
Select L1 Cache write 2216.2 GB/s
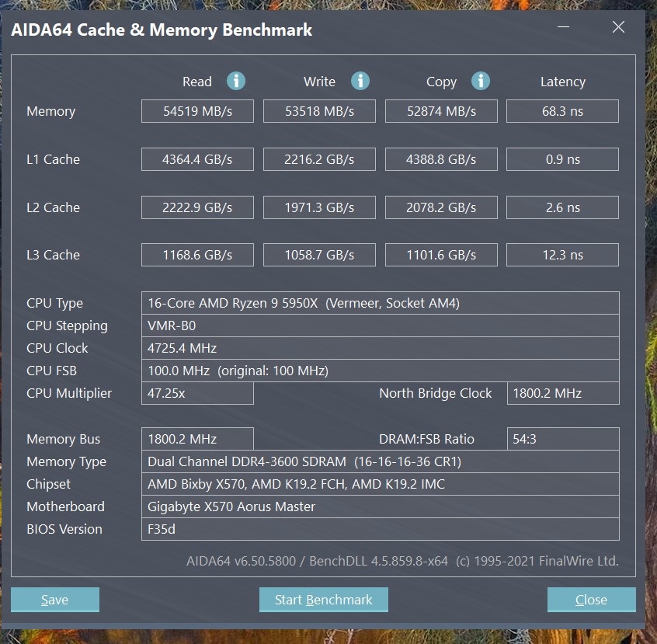pos(319,159)
